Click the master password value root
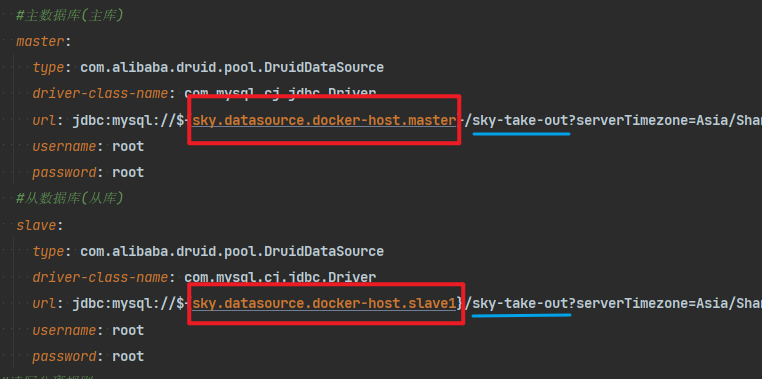 (128, 172)
